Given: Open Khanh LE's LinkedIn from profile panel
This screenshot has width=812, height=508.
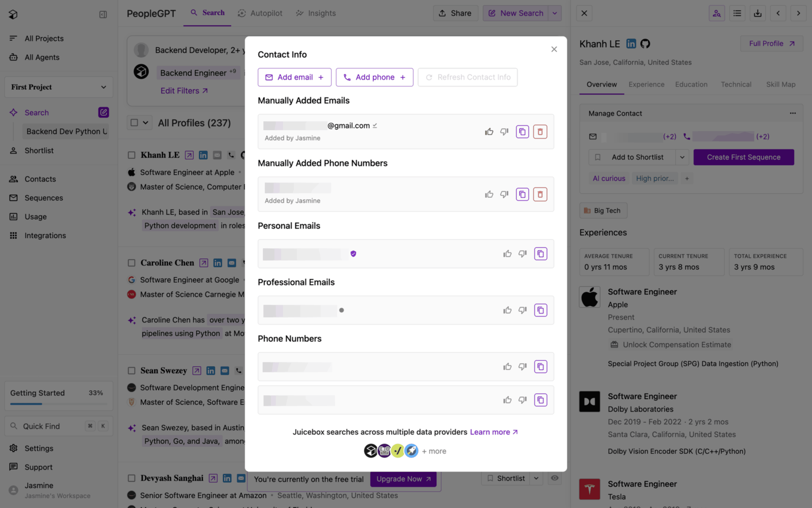Looking at the screenshot, I should [x=631, y=44].
